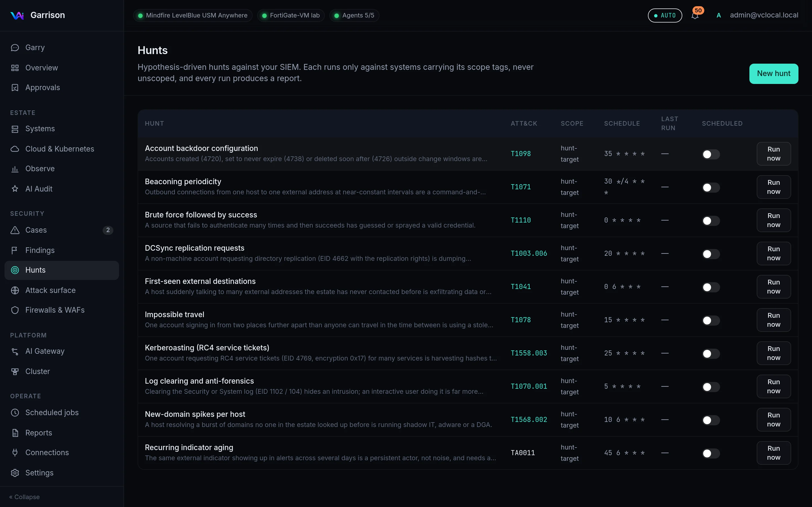
Task: Open the AI Audit star icon
Action: tap(15, 189)
